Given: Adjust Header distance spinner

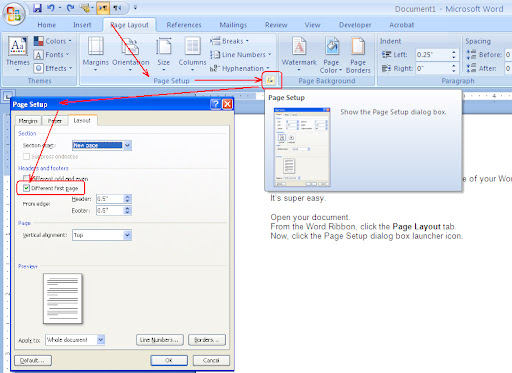Looking at the screenshot, I should coord(127,199).
